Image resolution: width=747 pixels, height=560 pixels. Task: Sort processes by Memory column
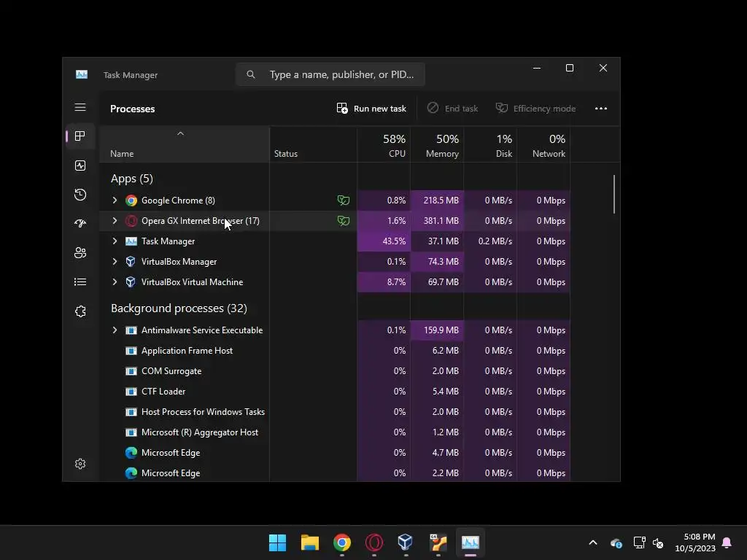pyautogui.click(x=437, y=145)
